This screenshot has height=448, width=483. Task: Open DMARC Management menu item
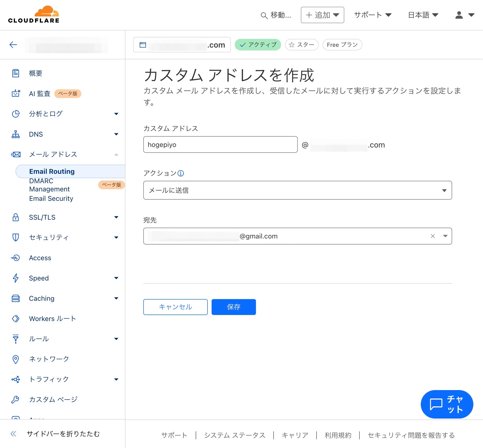(49, 185)
